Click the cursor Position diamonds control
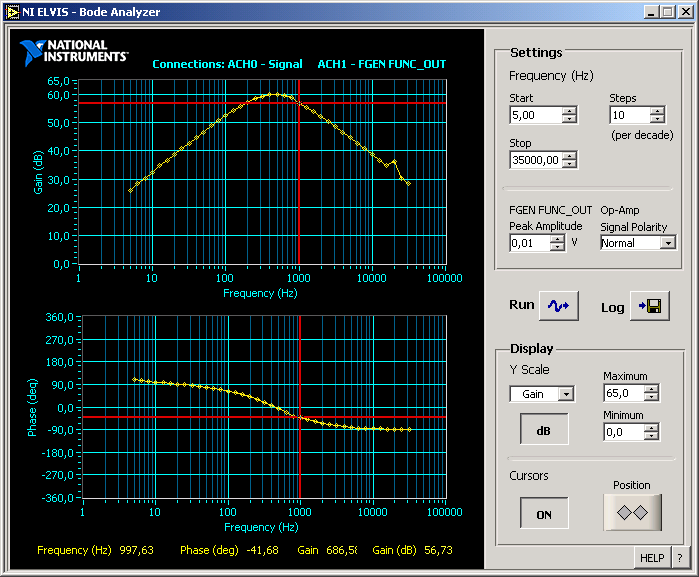The image size is (699, 577). (632, 512)
